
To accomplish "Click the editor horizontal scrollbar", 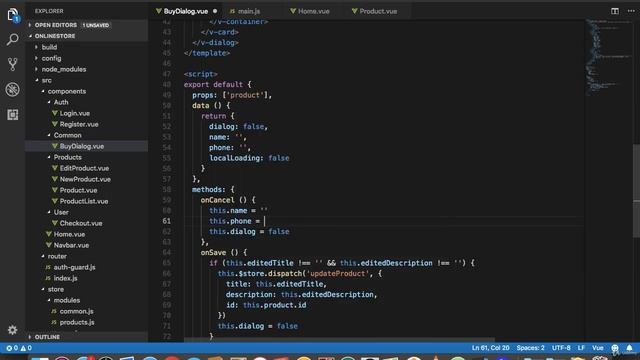I will 339,339.
